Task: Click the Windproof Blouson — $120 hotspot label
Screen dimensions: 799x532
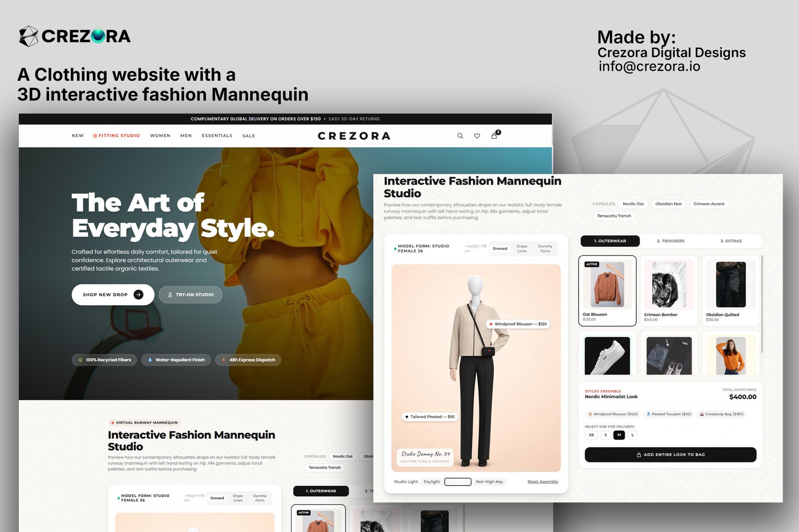Action: [518, 324]
